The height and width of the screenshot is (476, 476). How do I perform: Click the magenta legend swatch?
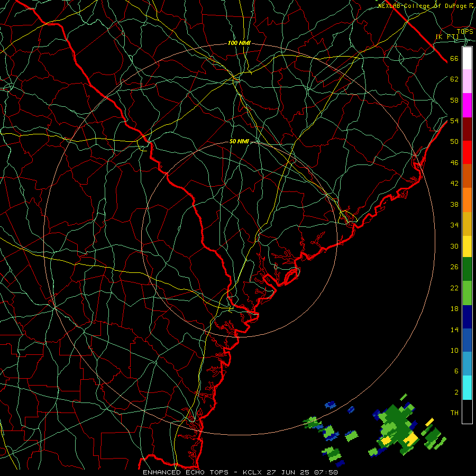[x=467, y=105]
